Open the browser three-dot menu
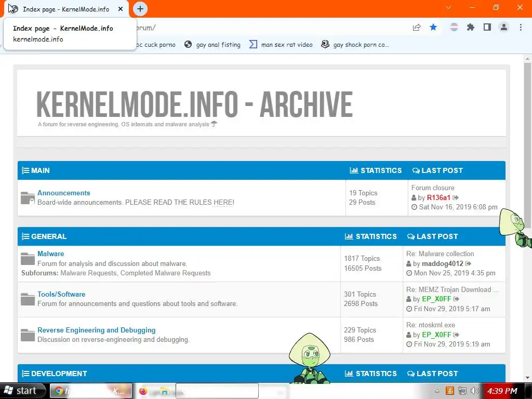 click(521, 27)
